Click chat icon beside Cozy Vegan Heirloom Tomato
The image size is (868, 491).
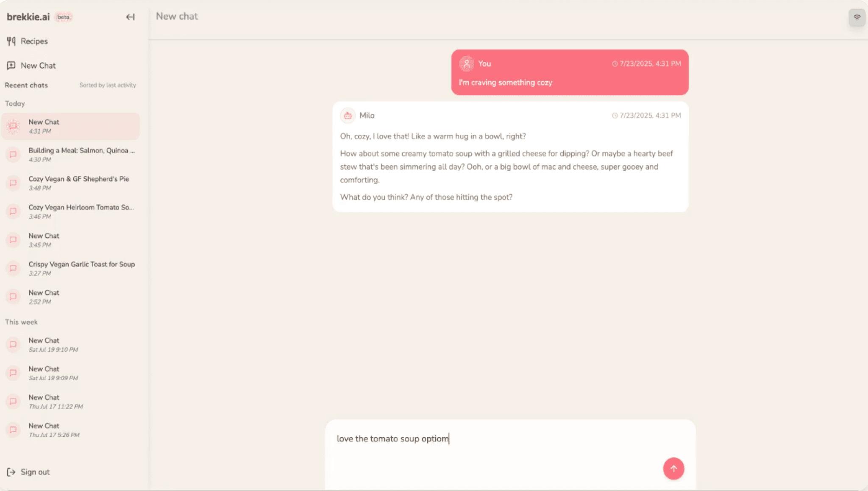click(x=13, y=211)
